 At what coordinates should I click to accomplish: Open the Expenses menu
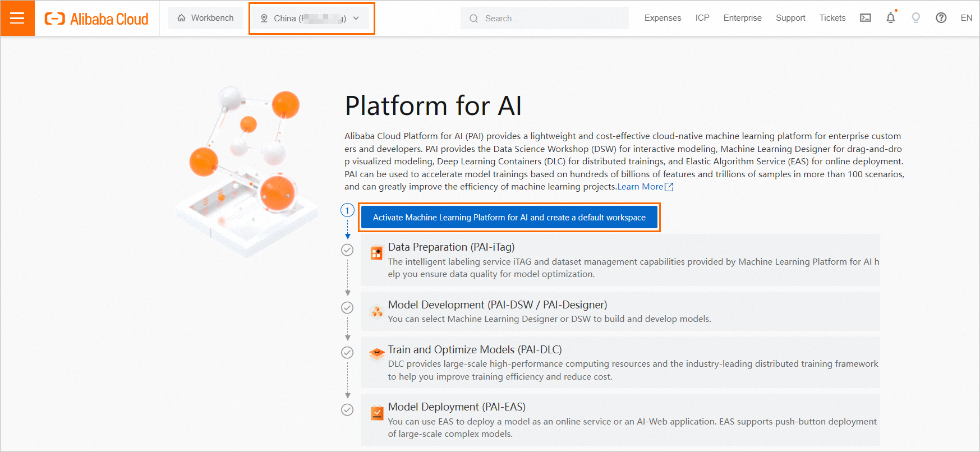pyautogui.click(x=662, y=18)
